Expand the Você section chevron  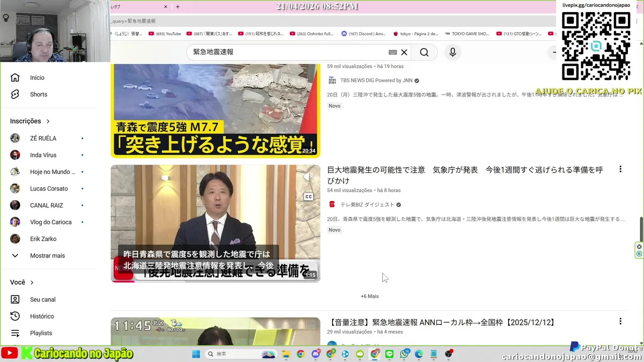coord(32,283)
